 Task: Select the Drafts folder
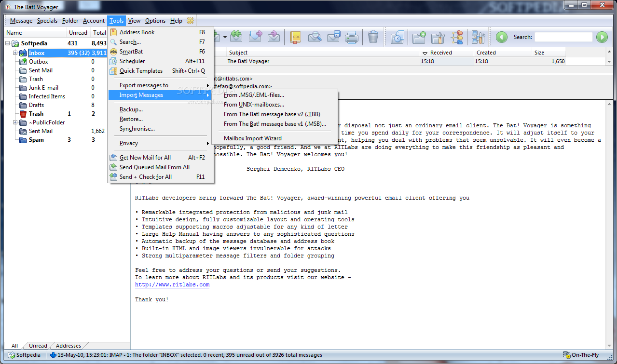[36, 105]
